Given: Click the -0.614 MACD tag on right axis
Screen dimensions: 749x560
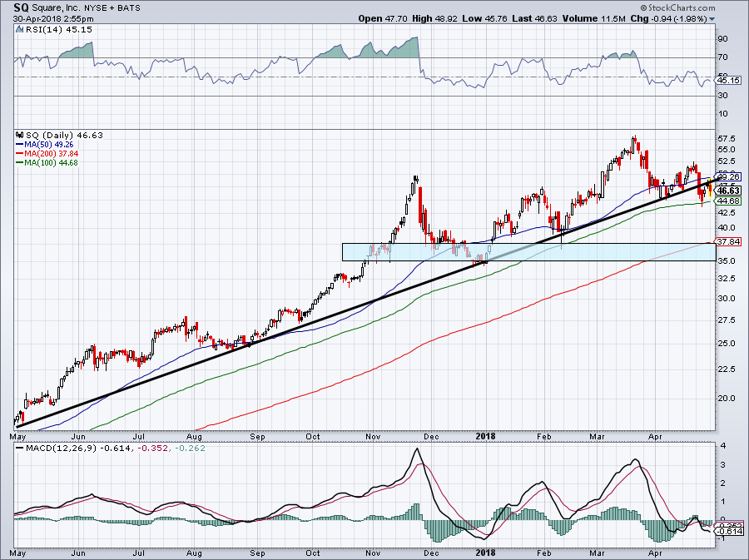Looking at the screenshot, I should (731, 532).
